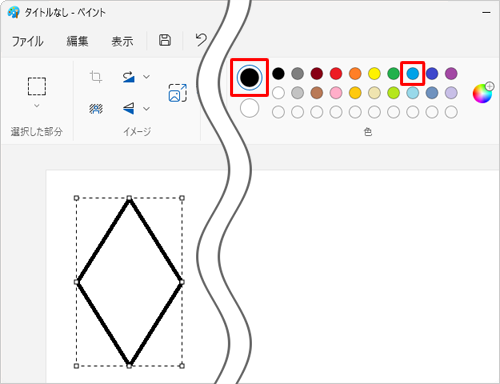Pick the blue-gray palette swatch

(432, 93)
